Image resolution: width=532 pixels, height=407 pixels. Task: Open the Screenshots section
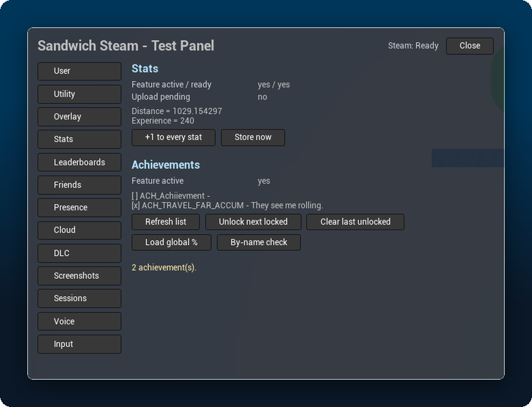tap(79, 276)
